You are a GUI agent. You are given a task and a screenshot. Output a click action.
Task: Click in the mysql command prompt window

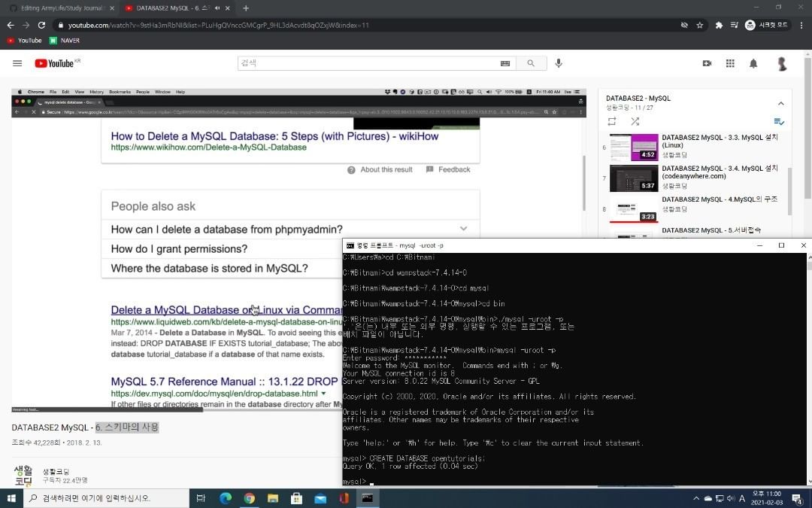[x=574, y=369]
